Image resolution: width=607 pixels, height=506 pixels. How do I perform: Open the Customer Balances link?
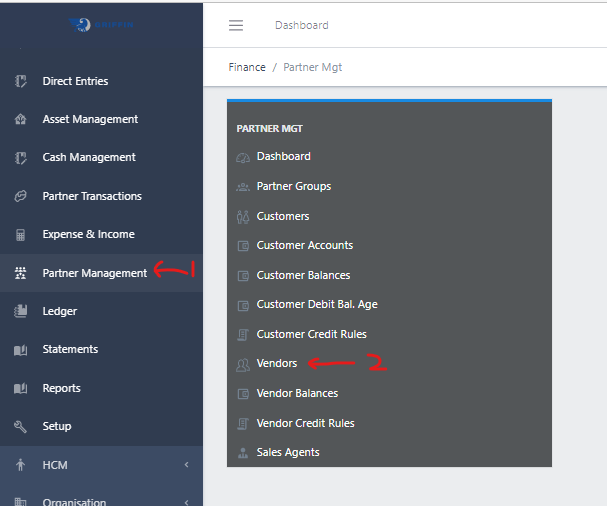coord(304,275)
